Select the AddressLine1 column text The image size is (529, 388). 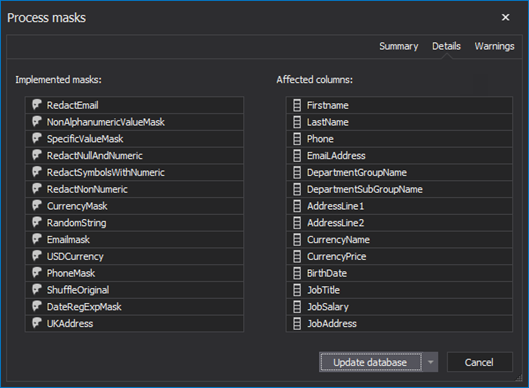pos(335,206)
